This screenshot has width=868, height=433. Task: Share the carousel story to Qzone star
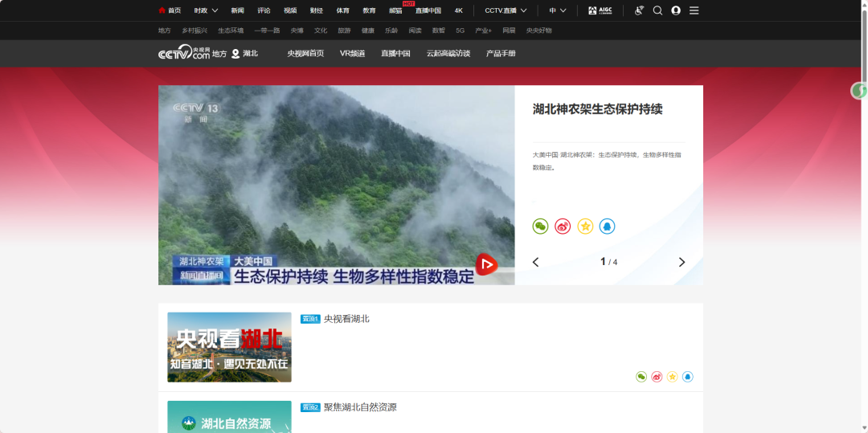(x=585, y=227)
